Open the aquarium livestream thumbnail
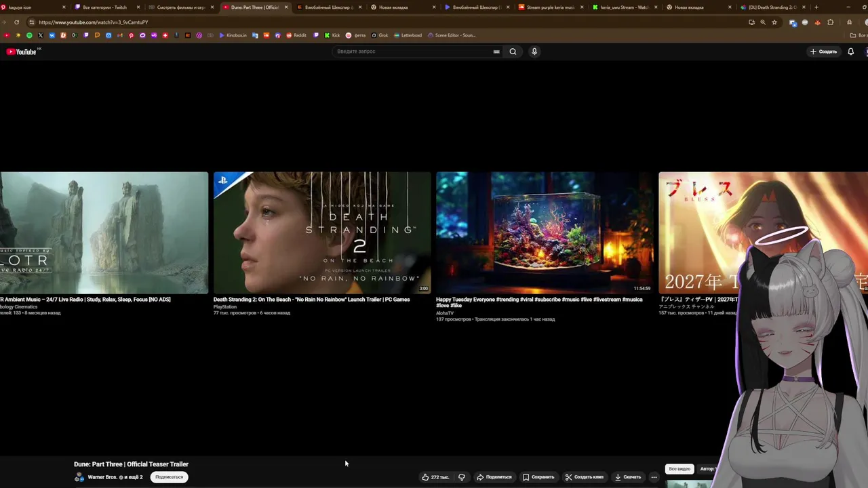 (545, 232)
